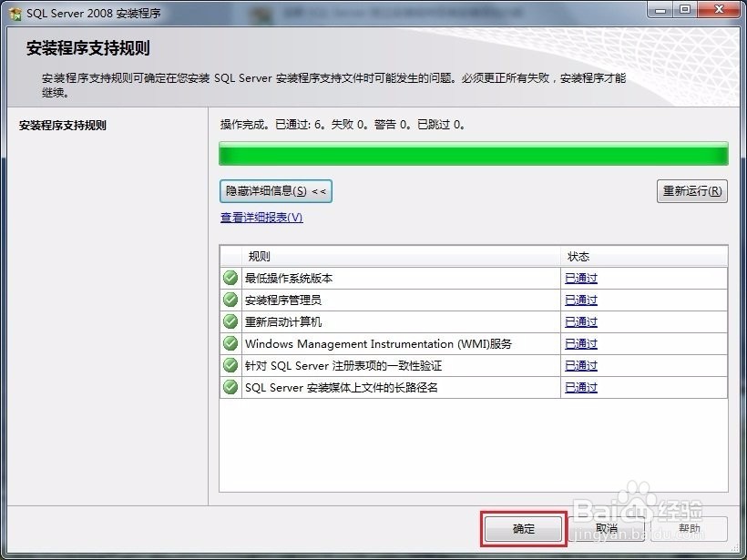Click the green check beside 注册表项的一致性验证
The width and height of the screenshot is (747, 560).
pyautogui.click(x=230, y=365)
